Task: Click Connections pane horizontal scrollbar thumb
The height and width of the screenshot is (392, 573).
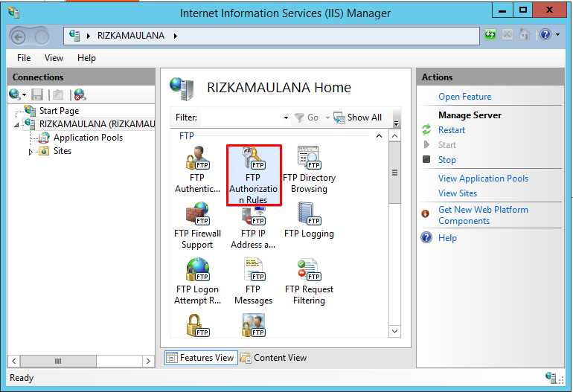Action: [58, 362]
